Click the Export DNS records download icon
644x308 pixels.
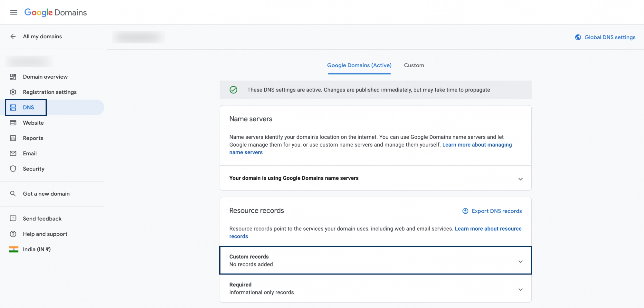[x=465, y=211]
